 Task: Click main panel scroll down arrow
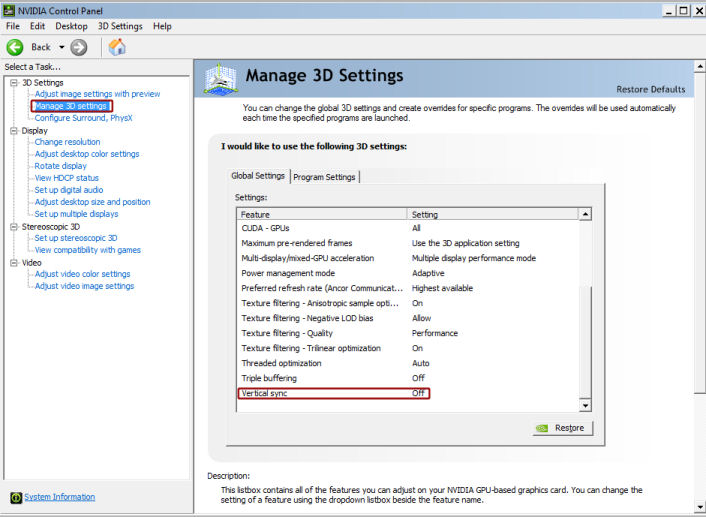pyautogui.click(x=700, y=506)
